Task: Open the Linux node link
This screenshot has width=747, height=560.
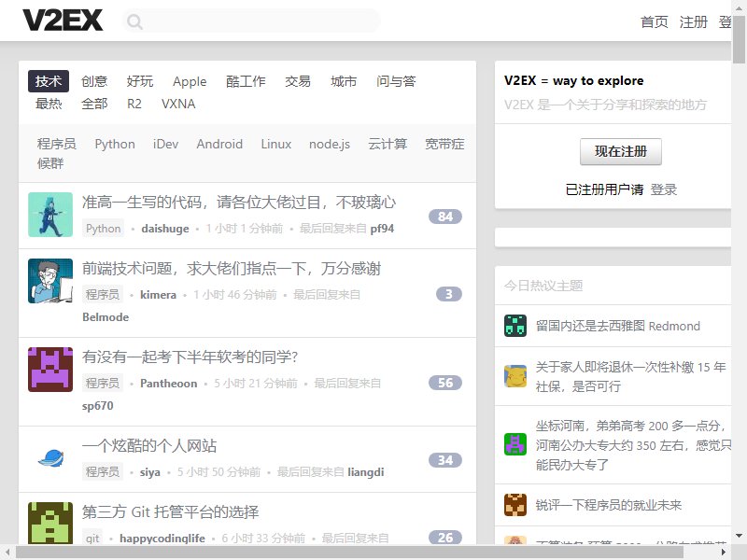Action: (x=276, y=144)
